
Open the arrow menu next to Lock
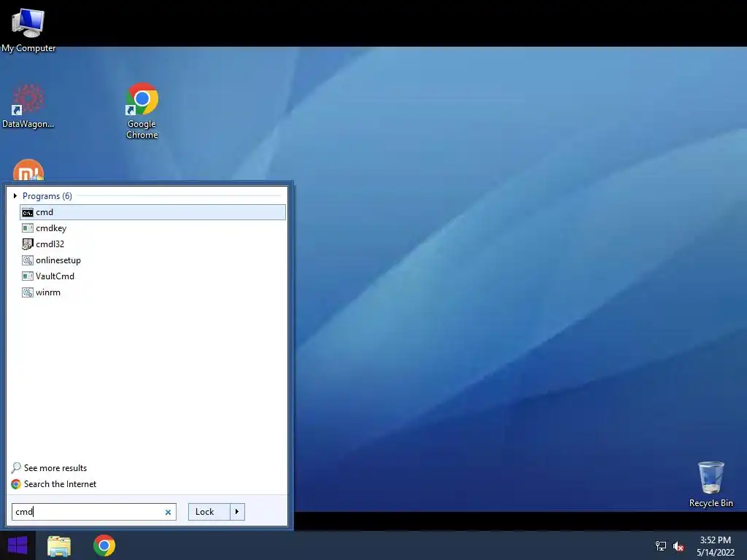click(237, 512)
